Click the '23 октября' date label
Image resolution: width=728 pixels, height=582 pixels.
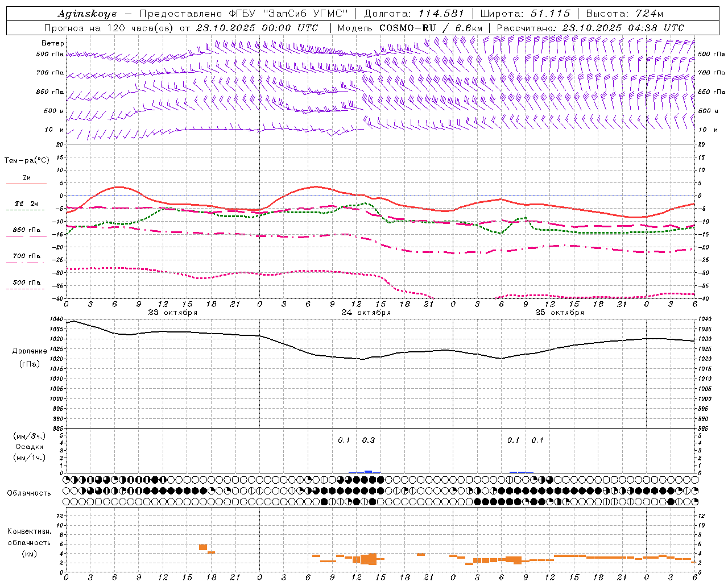coord(173,313)
